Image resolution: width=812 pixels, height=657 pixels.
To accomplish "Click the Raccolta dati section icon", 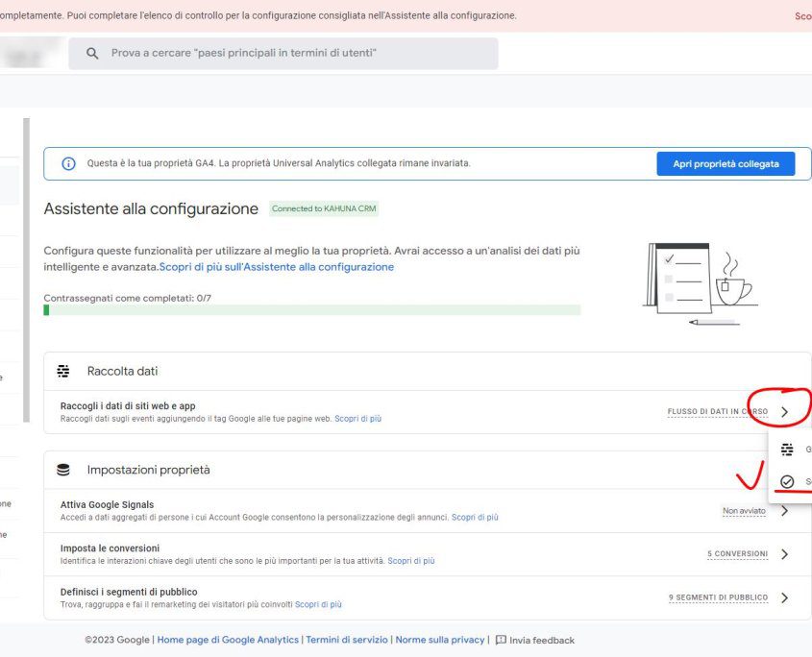I will [62, 370].
